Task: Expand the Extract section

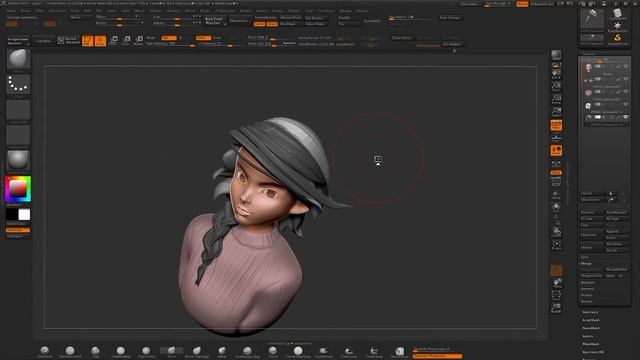Action: [587, 301]
